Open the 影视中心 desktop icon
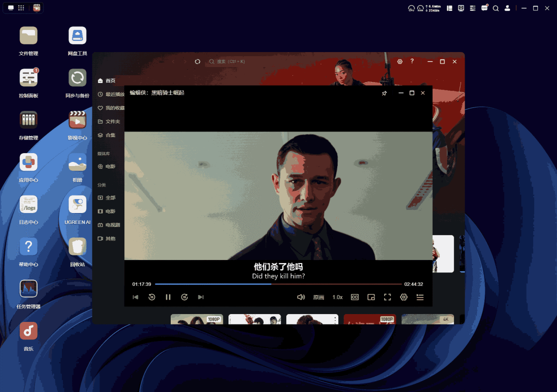This screenshot has height=392, width=557. pos(77,120)
